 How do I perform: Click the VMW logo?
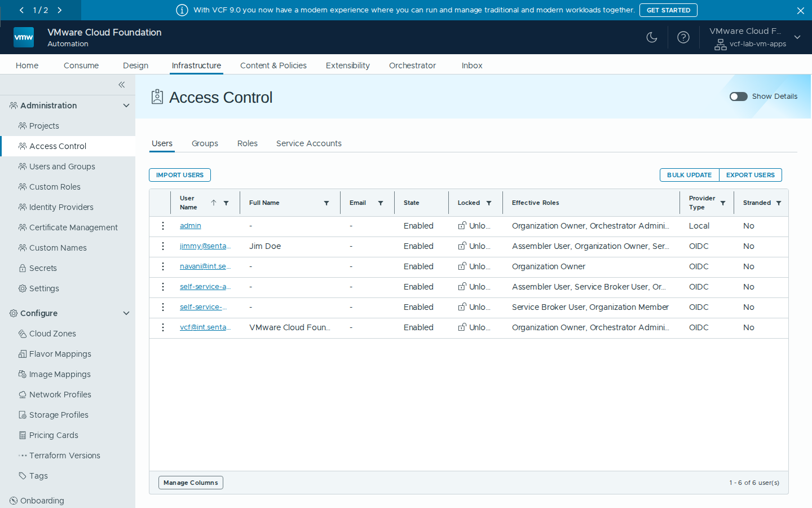(24, 37)
